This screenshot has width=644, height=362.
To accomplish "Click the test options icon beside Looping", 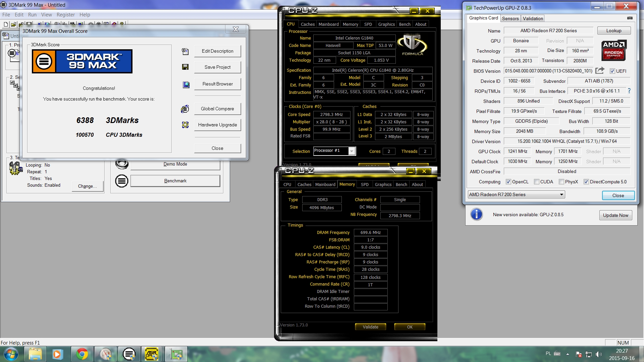I will pos(15,168).
